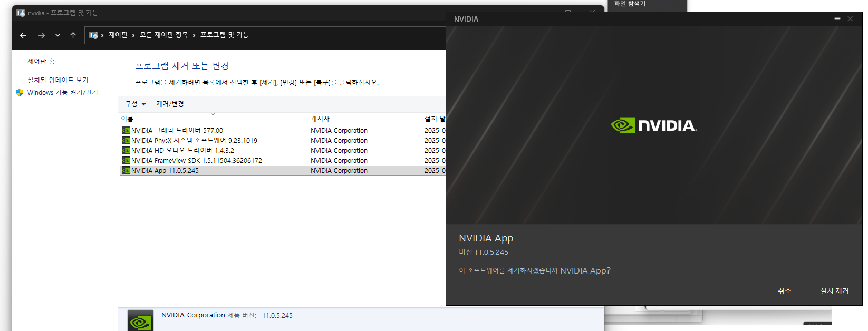Select NVIDIA HD 오디오 드라이버 1.4.3.2 row
Viewport: 868px width, 331px height.
click(282, 150)
